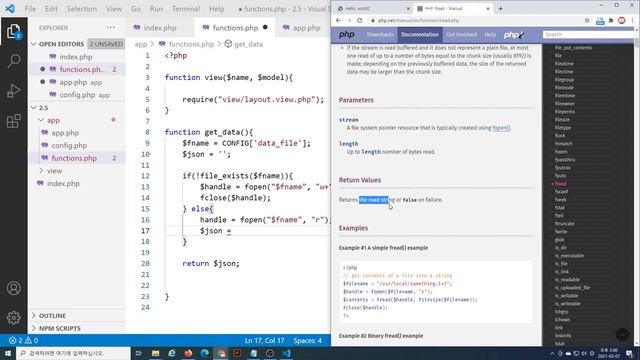Open the Extensions view icon
This screenshot has height=360, width=640.
tap(13, 121)
